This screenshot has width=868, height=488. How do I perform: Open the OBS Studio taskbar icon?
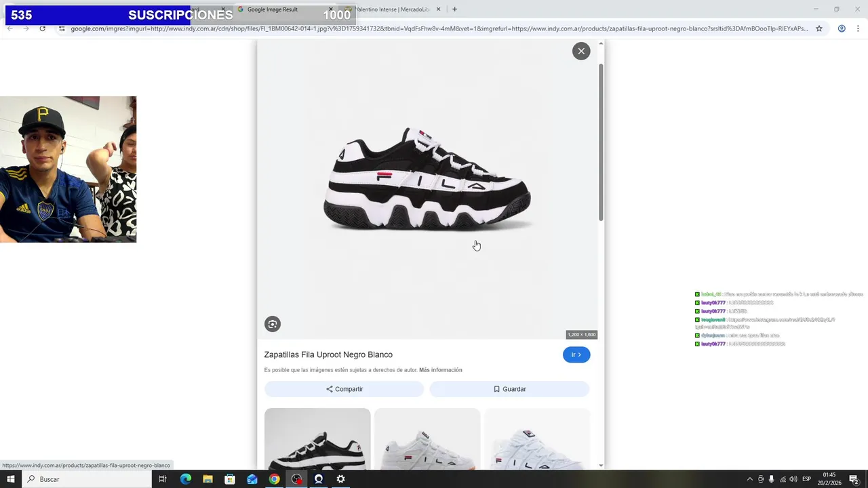pyautogui.click(x=296, y=479)
